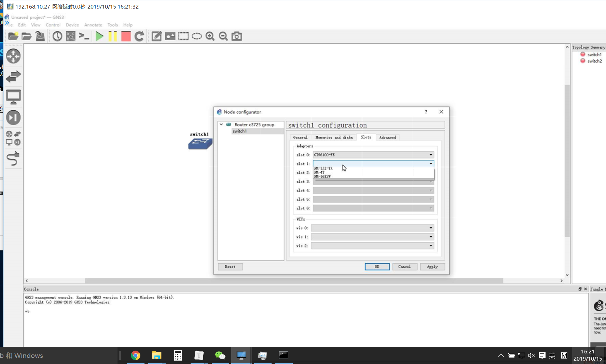Click the switch1 node on canvas
Screen dimensions: 606x364
(x=200, y=143)
